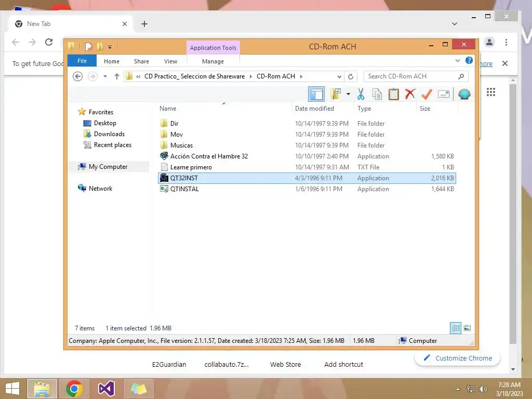Open Recent places in navigation pane
Viewport: 532px width, 399px height.
coord(113,145)
